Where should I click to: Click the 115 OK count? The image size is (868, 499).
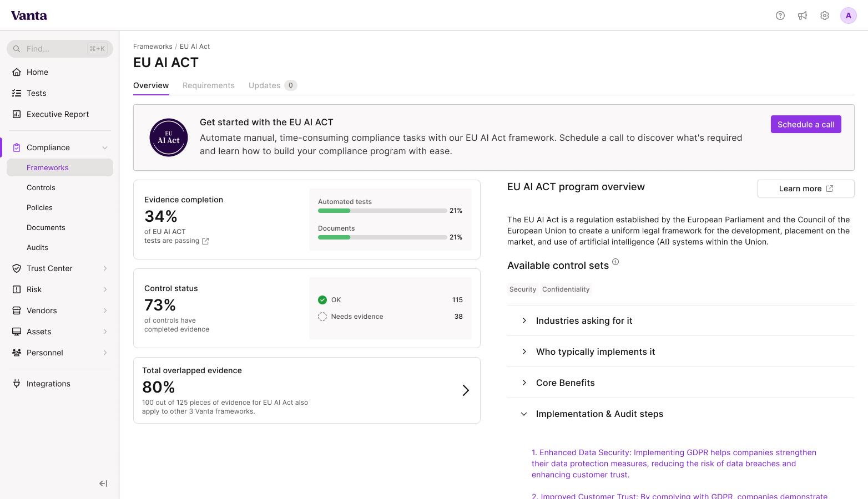pos(457,300)
